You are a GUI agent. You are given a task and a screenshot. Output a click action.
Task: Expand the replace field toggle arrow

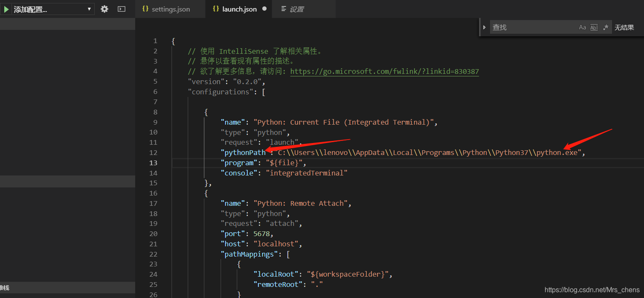tap(484, 27)
